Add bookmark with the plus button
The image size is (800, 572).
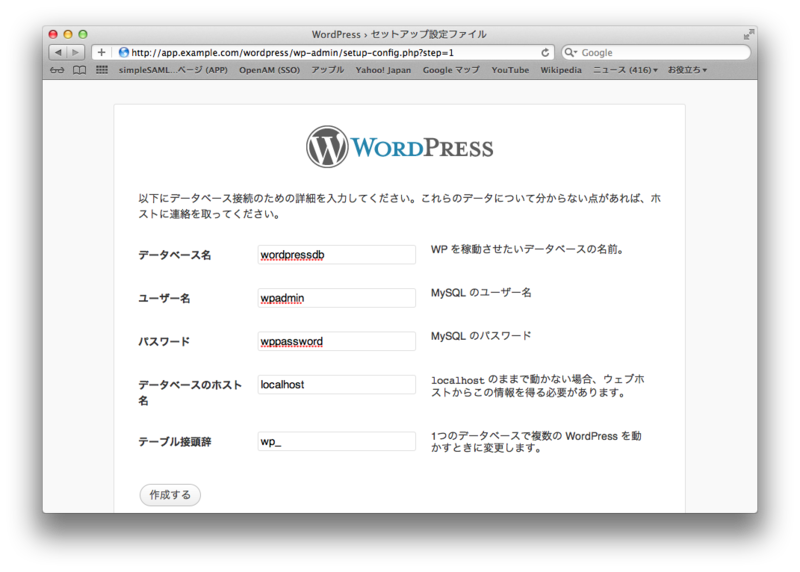point(102,53)
